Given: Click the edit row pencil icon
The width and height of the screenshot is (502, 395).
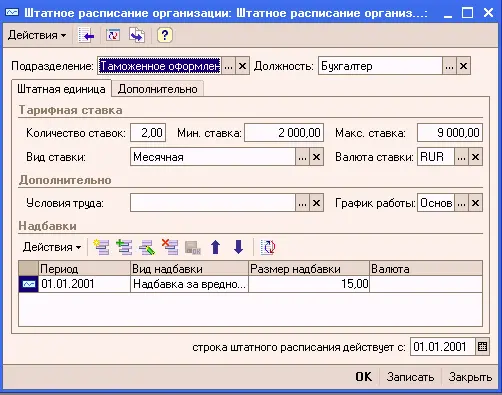Looking at the screenshot, I should pos(147,247).
